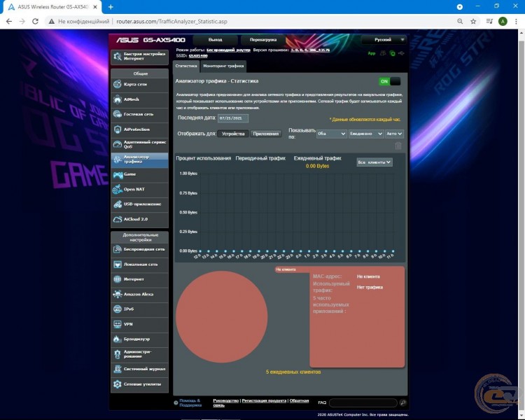Viewport: 525px width, 420px height.
Task: Open the Quick Internet Setup icon
Action: click(117, 56)
